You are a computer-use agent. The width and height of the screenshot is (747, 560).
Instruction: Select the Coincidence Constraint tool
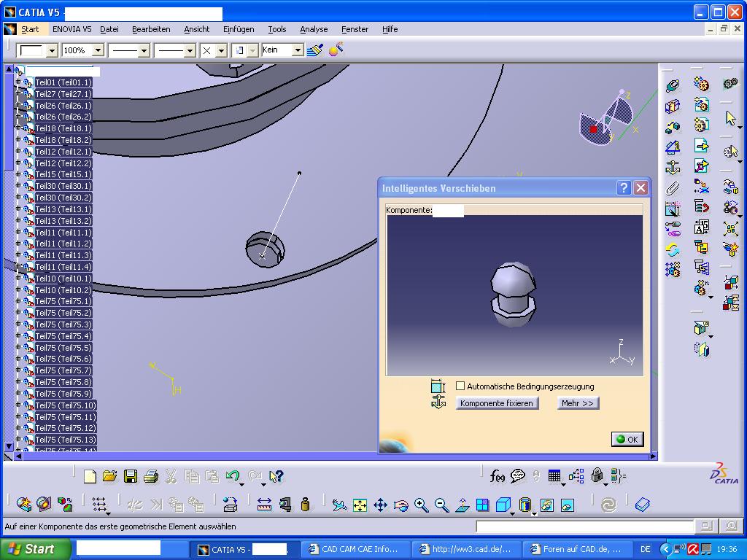tap(673, 86)
